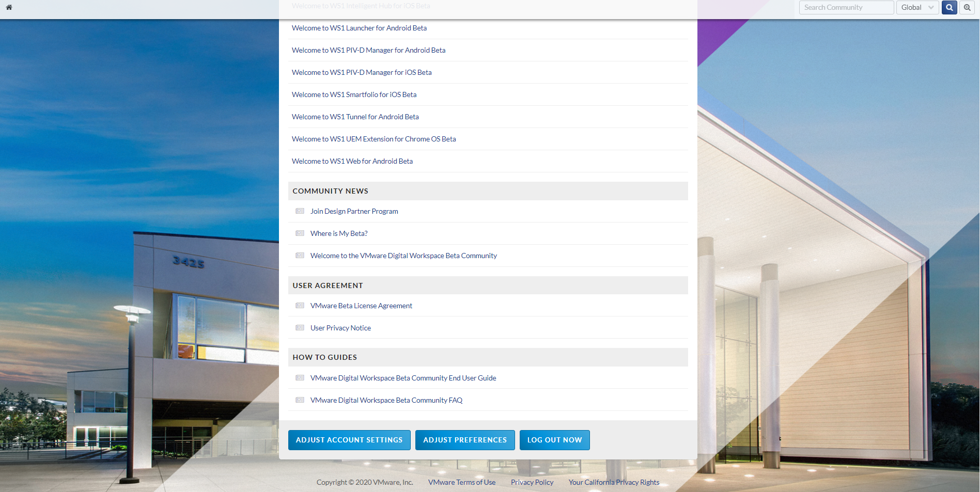Open the Beta Community End User Guide

pyautogui.click(x=403, y=378)
